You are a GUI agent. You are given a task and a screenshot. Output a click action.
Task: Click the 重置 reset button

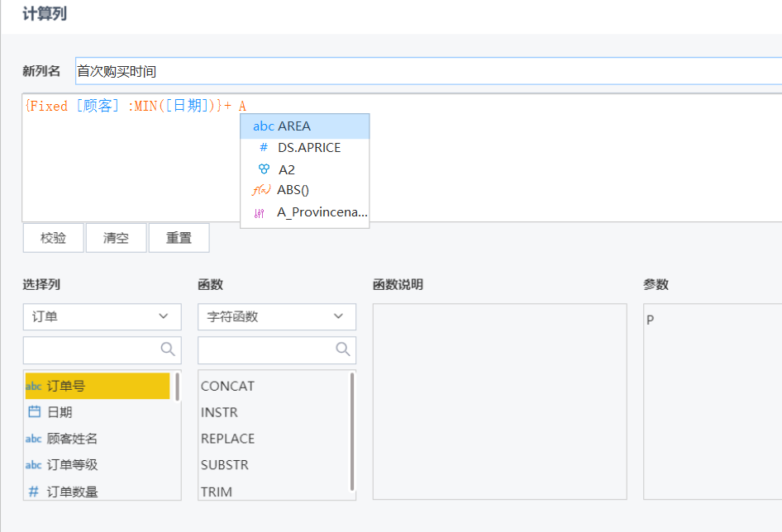point(179,238)
